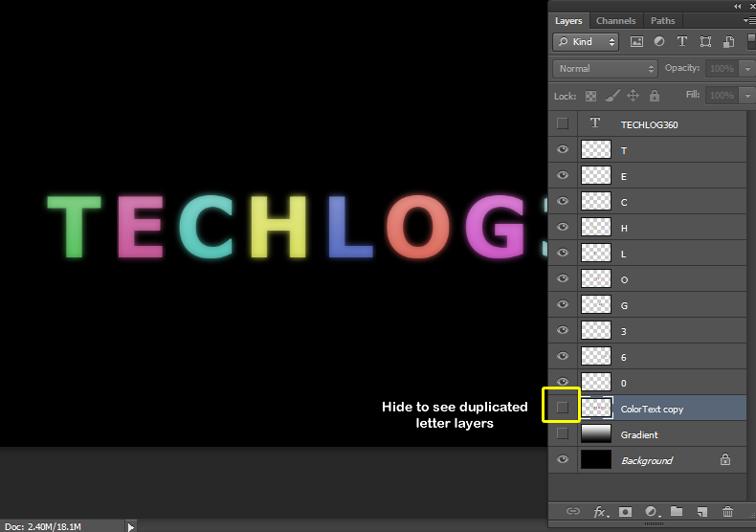
Task: Add a layer mask
Action: 625,512
